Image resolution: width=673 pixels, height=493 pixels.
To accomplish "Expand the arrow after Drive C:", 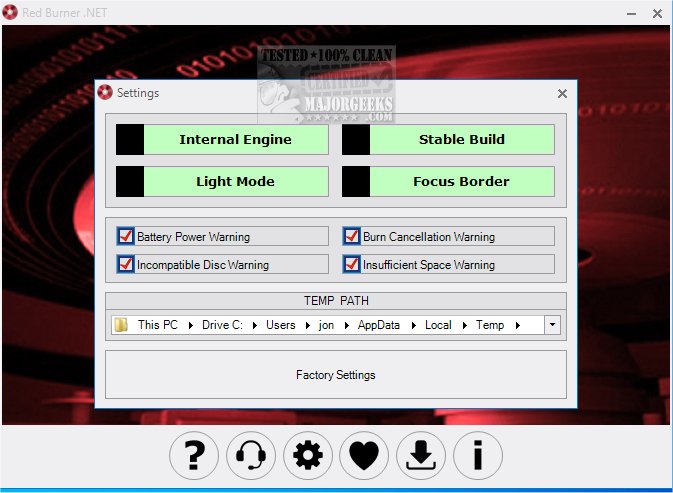I will click(x=255, y=325).
